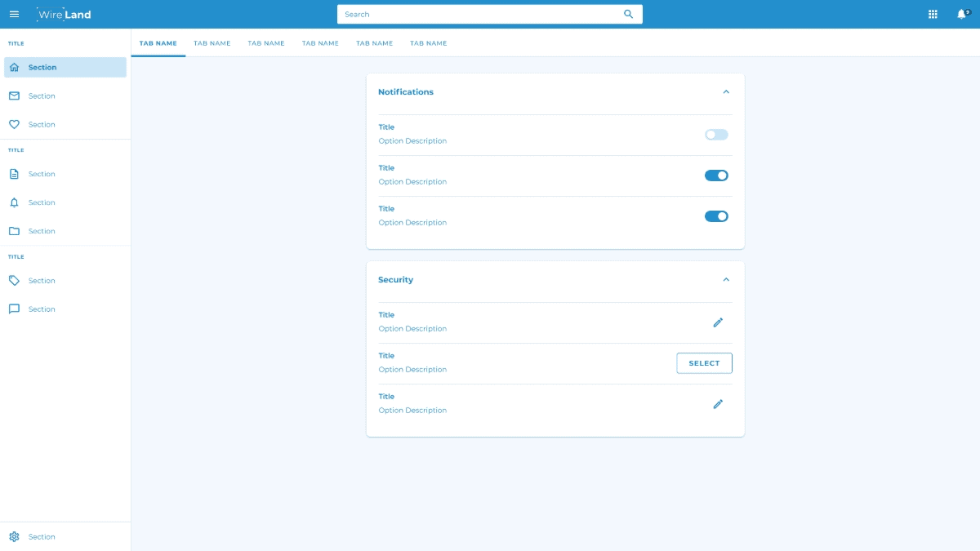Viewport: 980px width, 551px height.
Task: Turn off the third Notifications toggle
Action: pyautogui.click(x=716, y=216)
